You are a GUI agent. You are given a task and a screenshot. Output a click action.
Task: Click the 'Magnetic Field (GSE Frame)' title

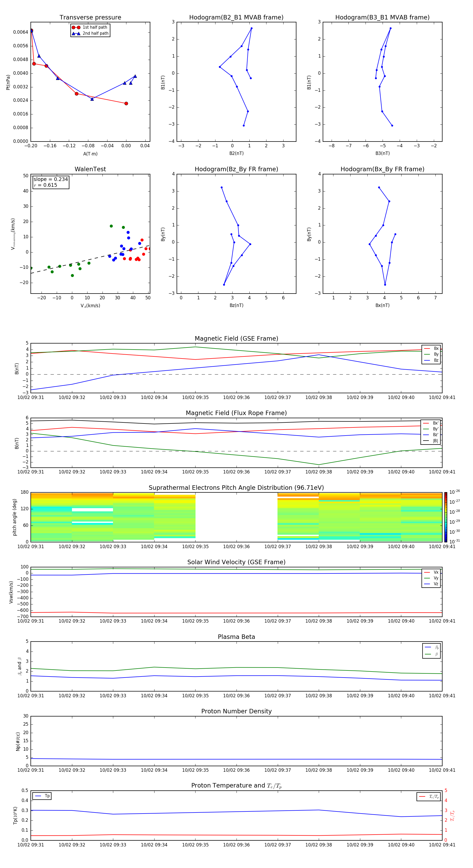point(236,339)
